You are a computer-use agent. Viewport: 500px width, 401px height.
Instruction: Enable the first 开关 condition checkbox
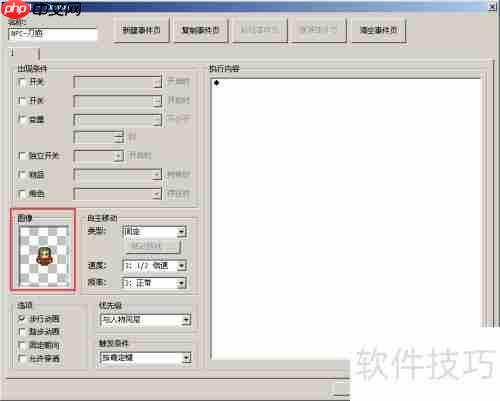[x=22, y=81]
